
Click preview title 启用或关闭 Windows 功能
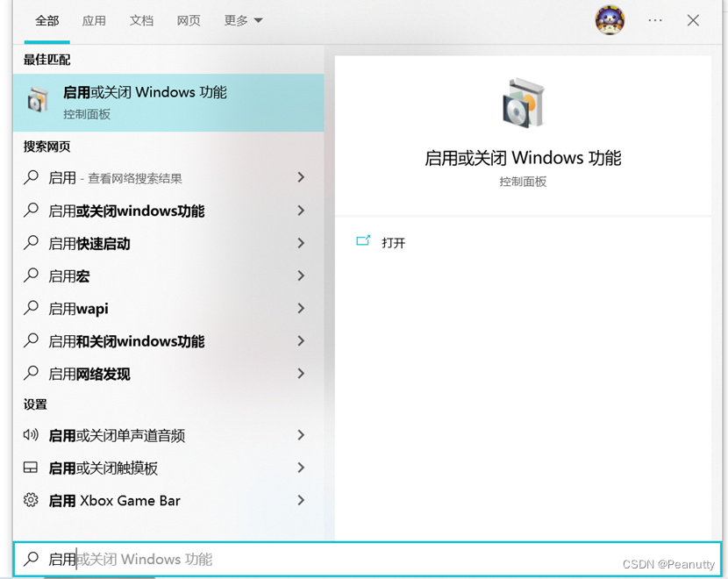point(523,158)
